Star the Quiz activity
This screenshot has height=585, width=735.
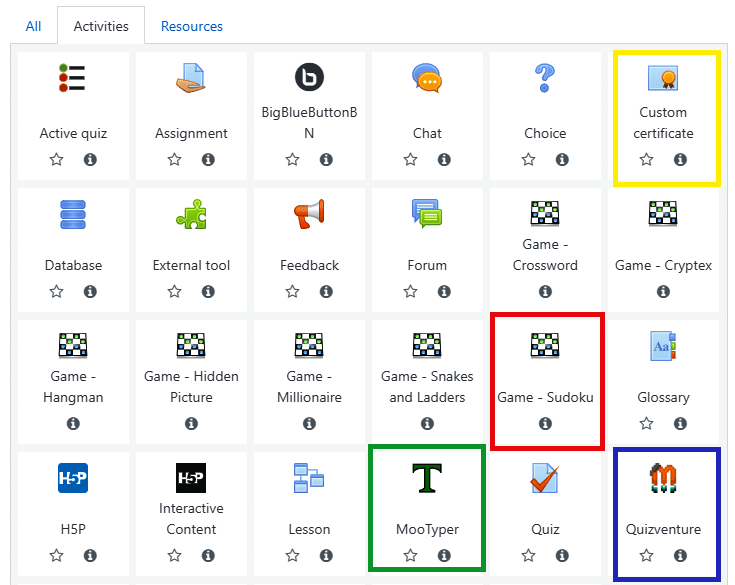click(528, 555)
